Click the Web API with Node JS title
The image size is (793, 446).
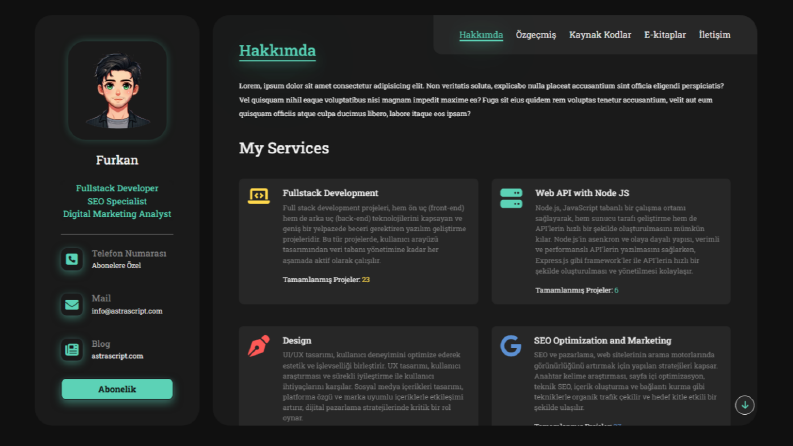pyautogui.click(x=582, y=193)
